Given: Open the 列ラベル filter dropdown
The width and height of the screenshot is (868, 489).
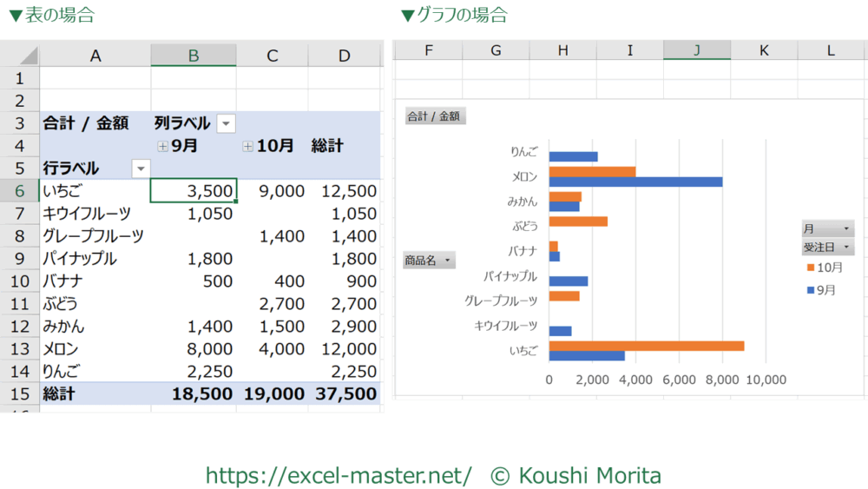Looking at the screenshot, I should coord(226,124).
